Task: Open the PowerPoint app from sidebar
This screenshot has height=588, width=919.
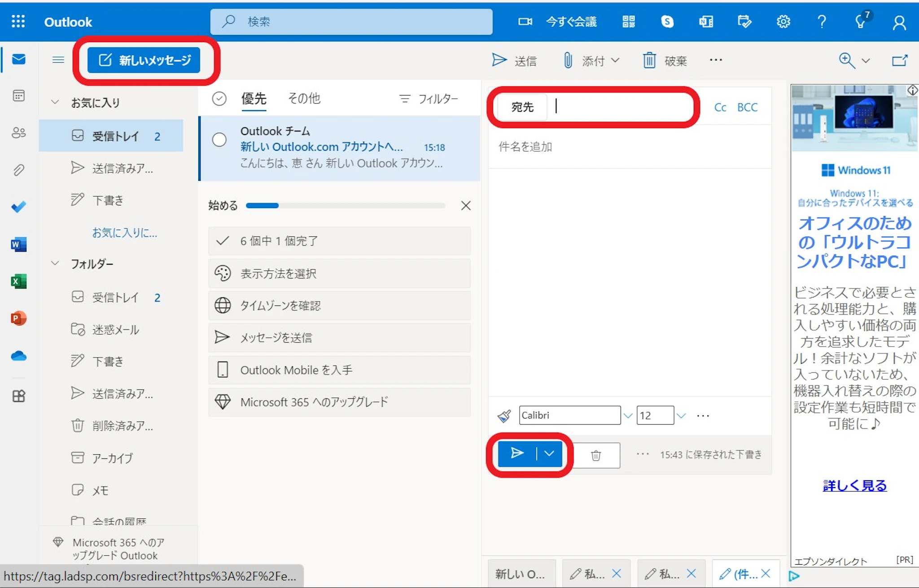Action: pos(18,318)
